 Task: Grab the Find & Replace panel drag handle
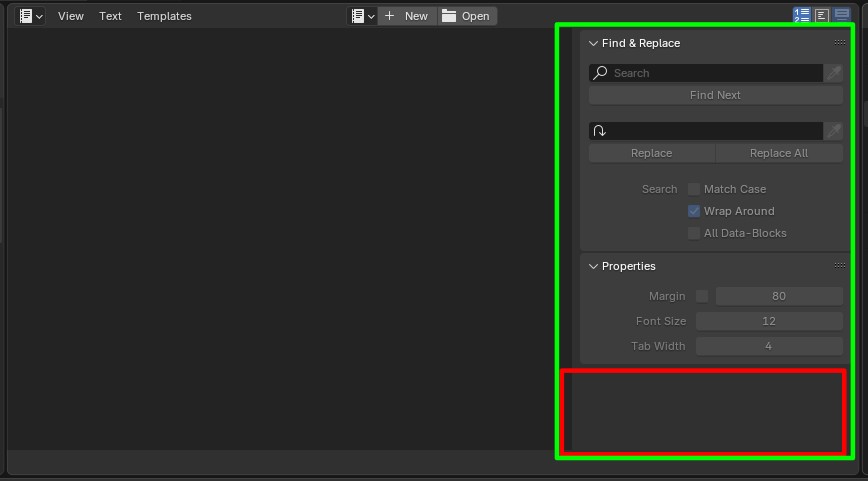click(839, 43)
